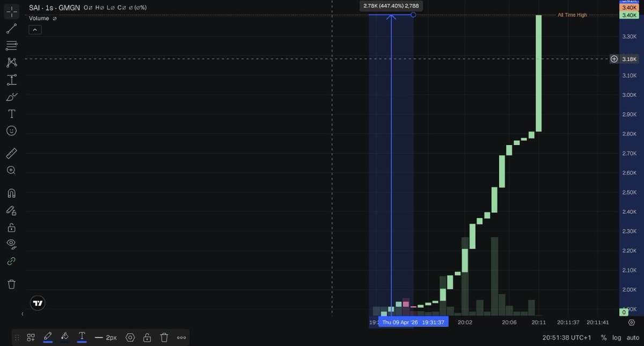Activate the zoom in tool

(12, 170)
